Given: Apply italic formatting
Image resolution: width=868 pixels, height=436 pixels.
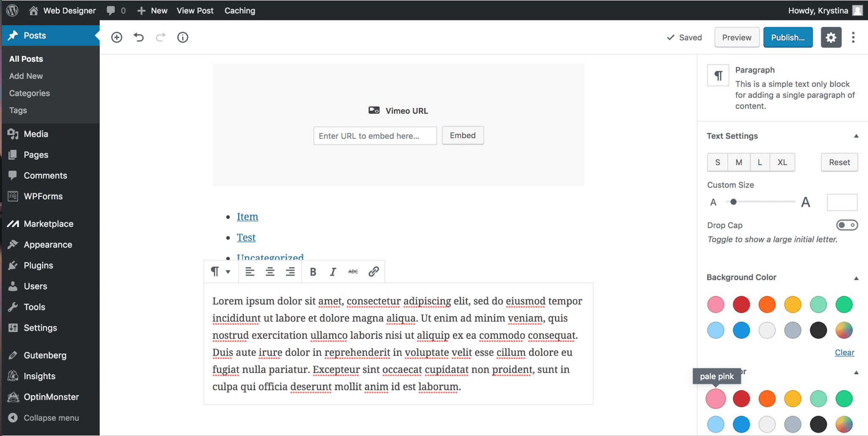Looking at the screenshot, I should (333, 271).
